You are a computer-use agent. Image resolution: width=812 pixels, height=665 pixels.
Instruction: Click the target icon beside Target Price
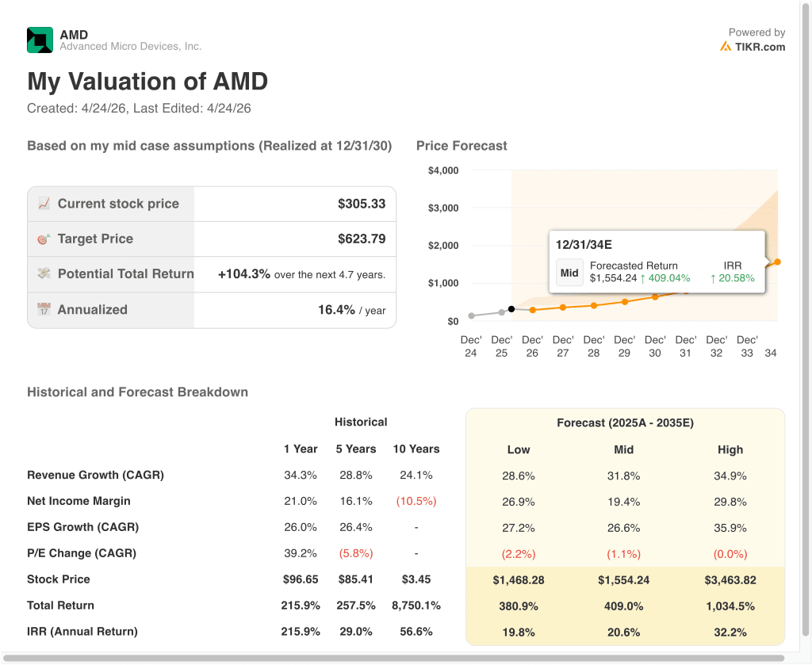pyautogui.click(x=44, y=239)
